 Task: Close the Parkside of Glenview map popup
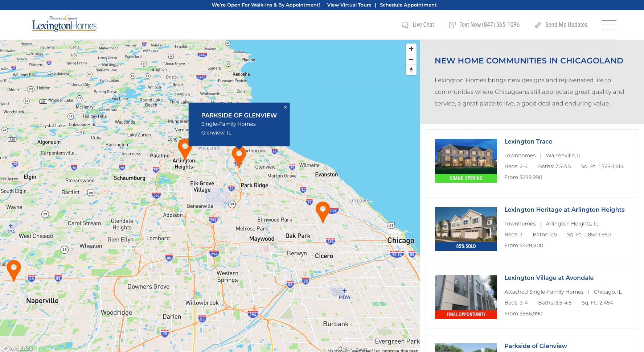(285, 107)
